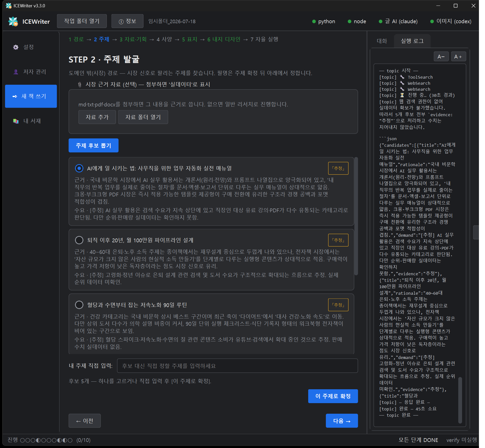
Task: Click the green node status dot
Action: tap(350, 21)
